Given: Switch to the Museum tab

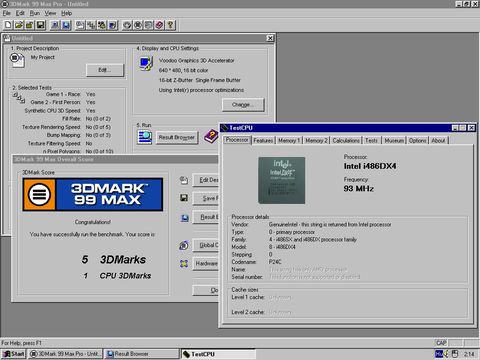Looking at the screenshot, I should click(394, 141).
